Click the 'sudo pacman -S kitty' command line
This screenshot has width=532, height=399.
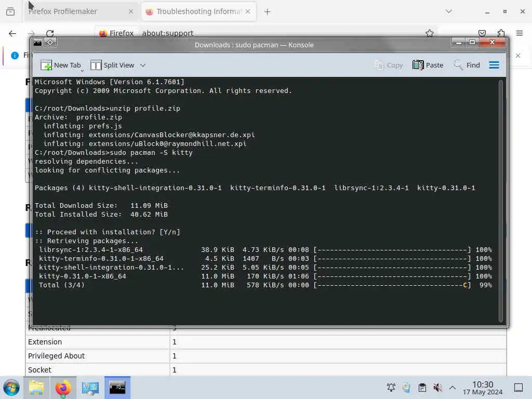point(114,153)
